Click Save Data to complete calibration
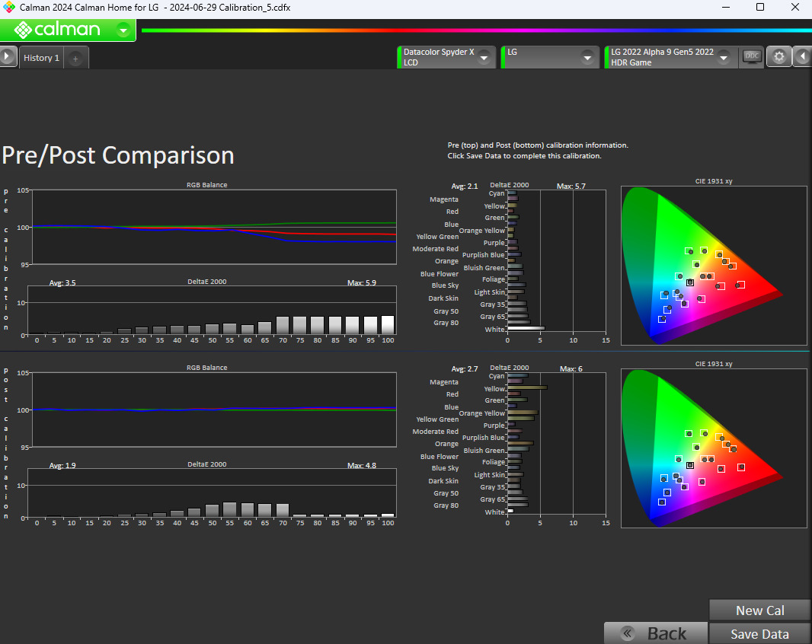 [x=759, y=633]
